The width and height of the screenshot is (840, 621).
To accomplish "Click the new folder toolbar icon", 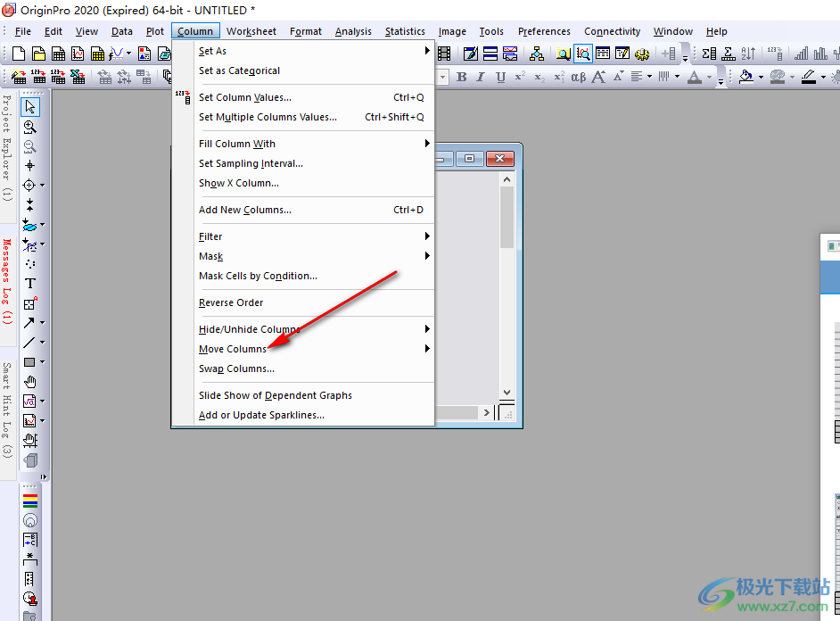I will tap(38, 54).
